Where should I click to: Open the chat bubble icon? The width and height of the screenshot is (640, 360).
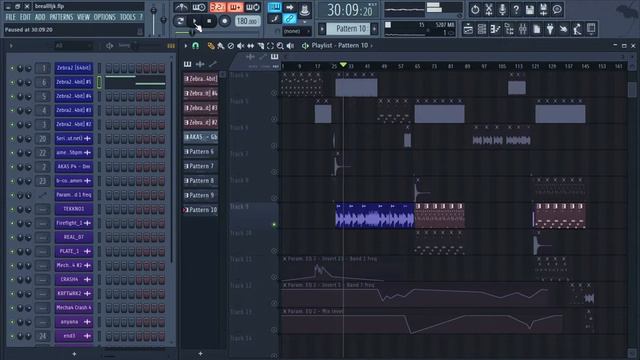tap(557, 9)
